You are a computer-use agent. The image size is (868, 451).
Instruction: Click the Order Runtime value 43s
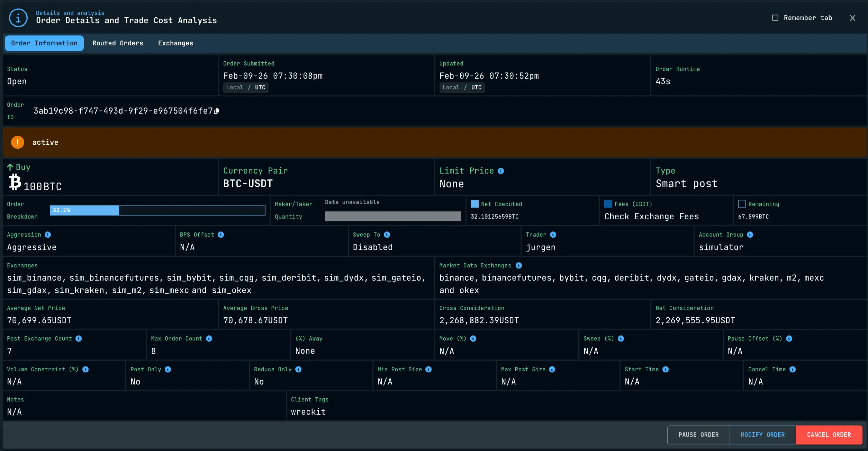pos(663,81)
